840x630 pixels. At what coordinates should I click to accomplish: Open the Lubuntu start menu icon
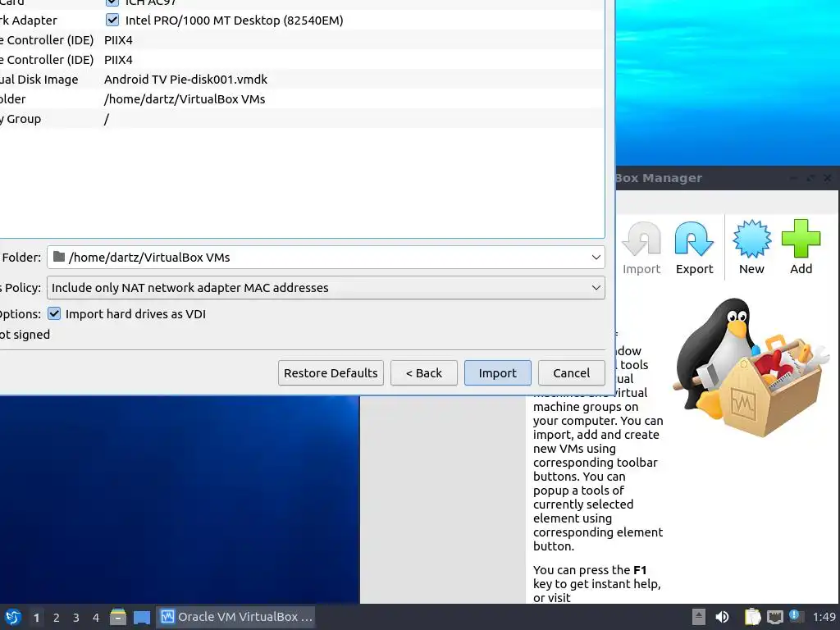click(13, 617)
